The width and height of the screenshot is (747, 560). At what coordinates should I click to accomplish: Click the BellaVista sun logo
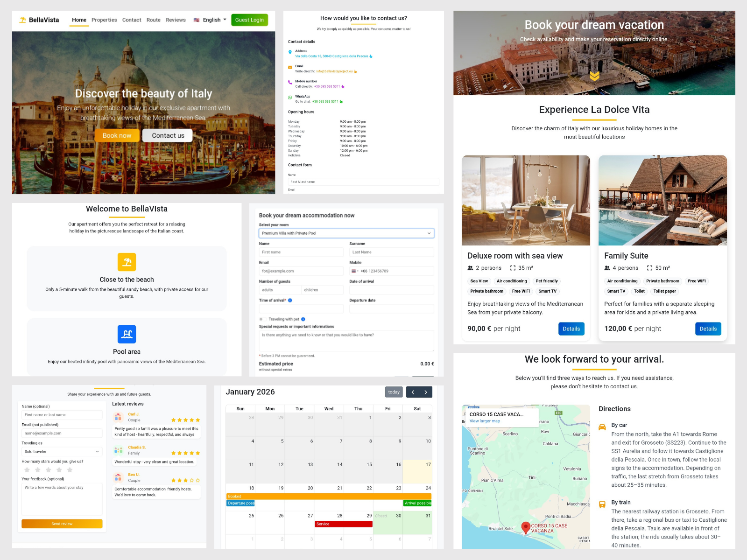pos(22,20)
